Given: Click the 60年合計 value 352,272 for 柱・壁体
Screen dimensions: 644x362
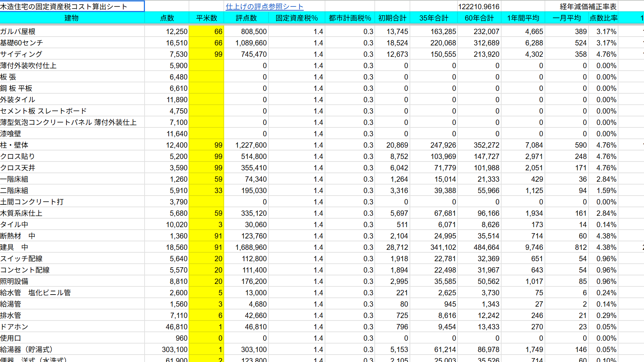Looking at the screenshot, I should point(479,145).
